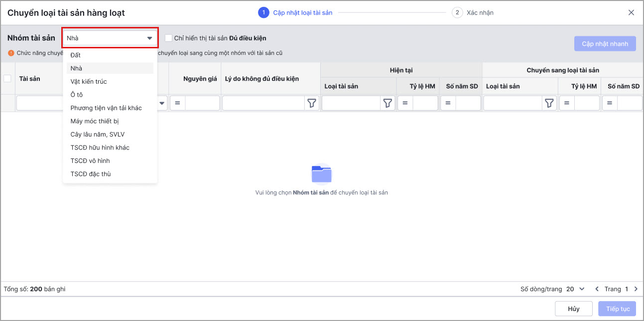
Task: Click the Cập nhật nhanh button
Action: click(x=605, y=44)
